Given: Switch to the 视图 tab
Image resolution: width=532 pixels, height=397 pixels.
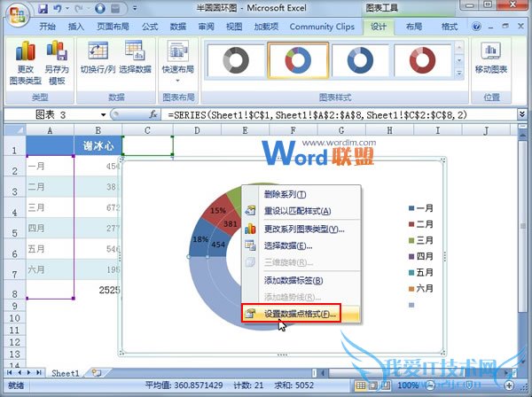Looking at the screenshot, I should [234, 27].
